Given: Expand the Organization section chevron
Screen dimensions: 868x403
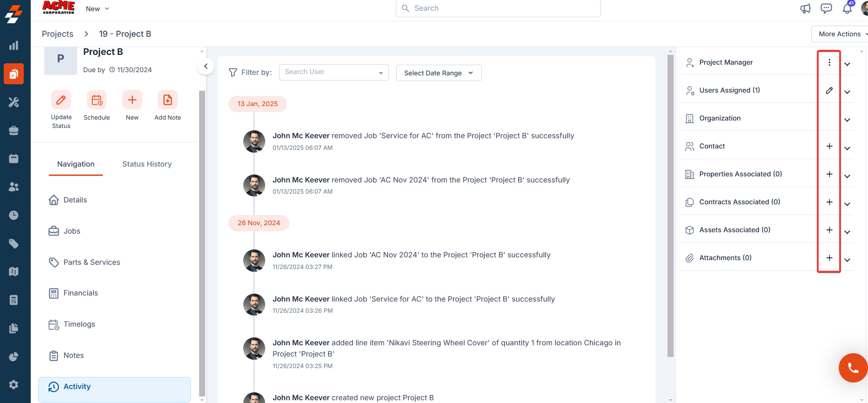Looking at the screenshot, I should click(848, 120).
